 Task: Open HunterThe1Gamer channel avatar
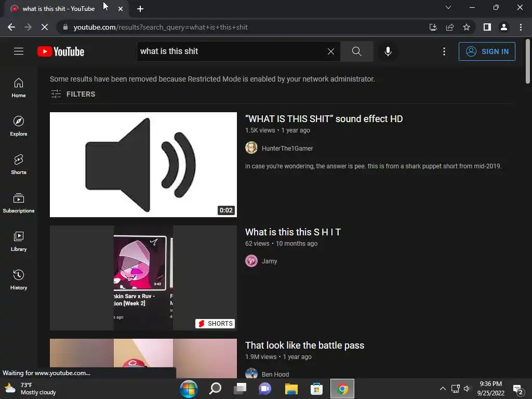[251, 148]
